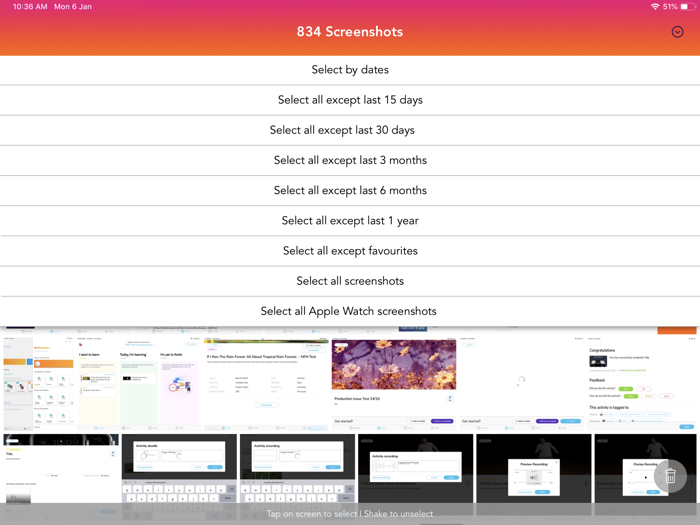This screenshot has width=700, height=525.
Task: Tap the '834 Screenshots' title
Action: [x=350, y=32]
